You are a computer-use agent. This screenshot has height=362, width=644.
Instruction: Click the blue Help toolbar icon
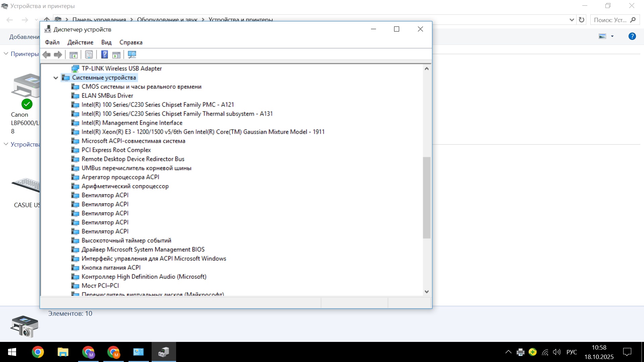click(105, 55)
